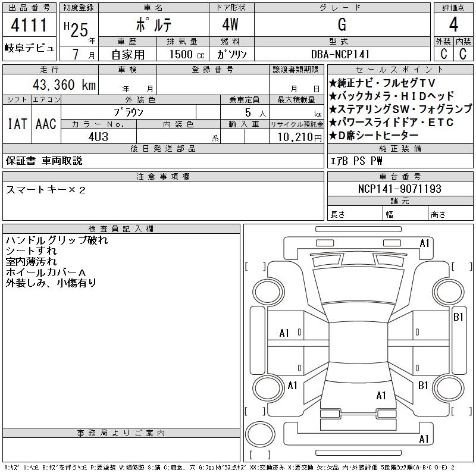
Task: Select inspector note 外装しみ、小傷有り
Action: 51,283
